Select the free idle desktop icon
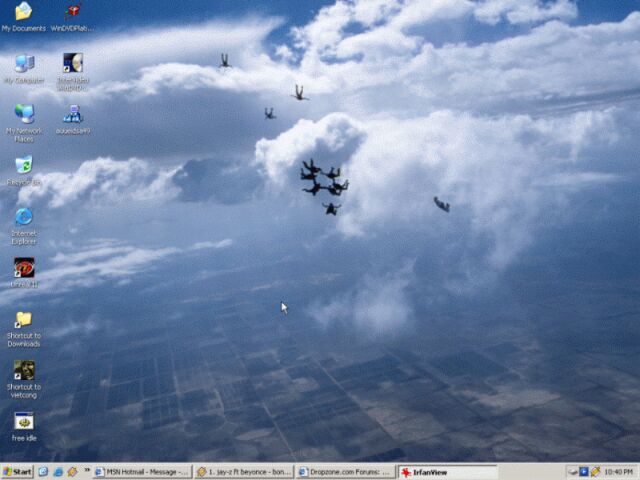 tap(23, 422)
